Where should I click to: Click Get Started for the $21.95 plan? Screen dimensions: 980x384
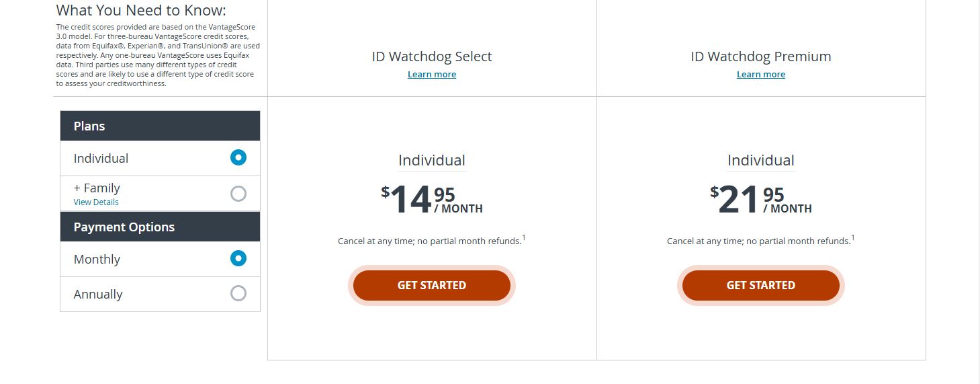pyautogui.click(x=761, y=285)
